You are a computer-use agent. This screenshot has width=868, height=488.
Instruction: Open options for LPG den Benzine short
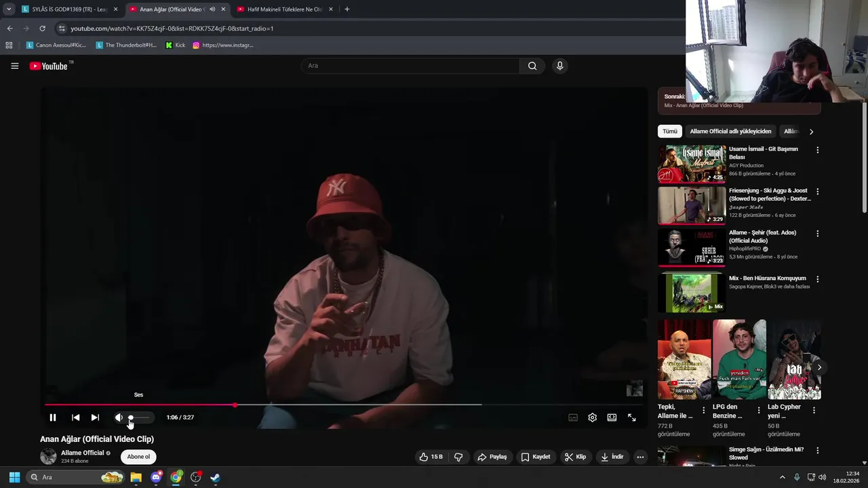(x=759, y=411)
